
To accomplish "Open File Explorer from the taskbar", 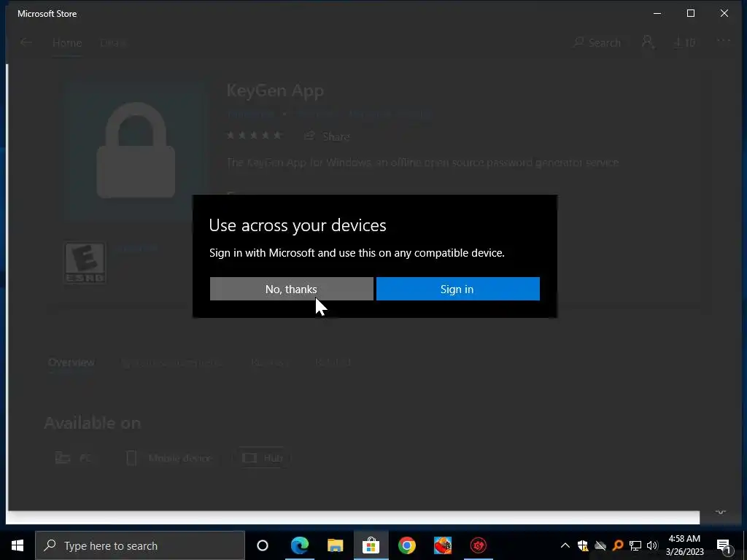I will [336, 545].
